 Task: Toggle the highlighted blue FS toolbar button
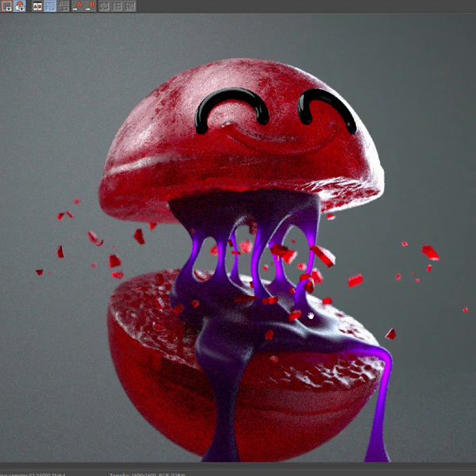coord(49,6)
